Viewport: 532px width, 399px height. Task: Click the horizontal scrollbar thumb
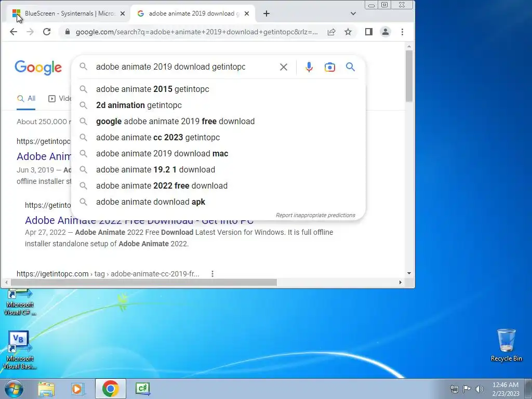pyautogui.click(x=144, y=282)
